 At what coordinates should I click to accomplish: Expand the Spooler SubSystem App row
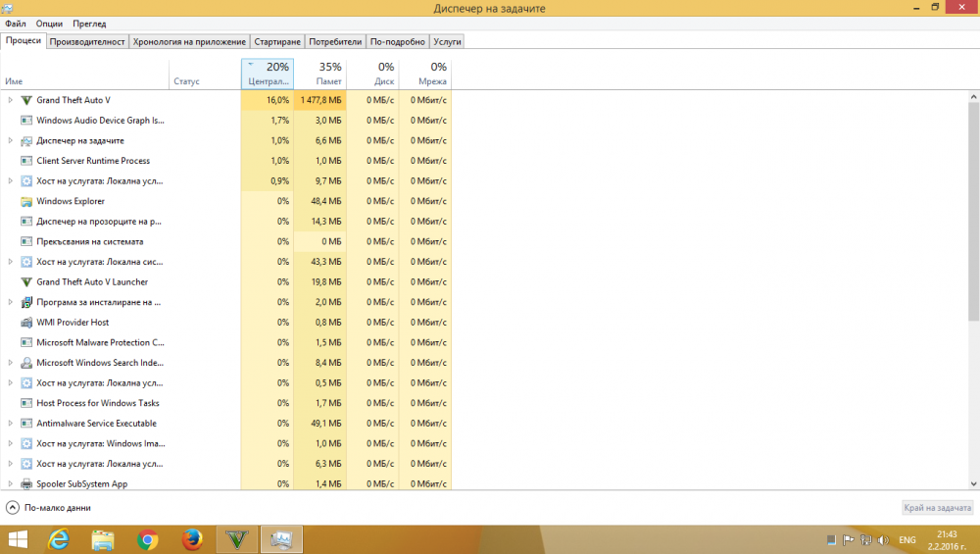(10, 484)
